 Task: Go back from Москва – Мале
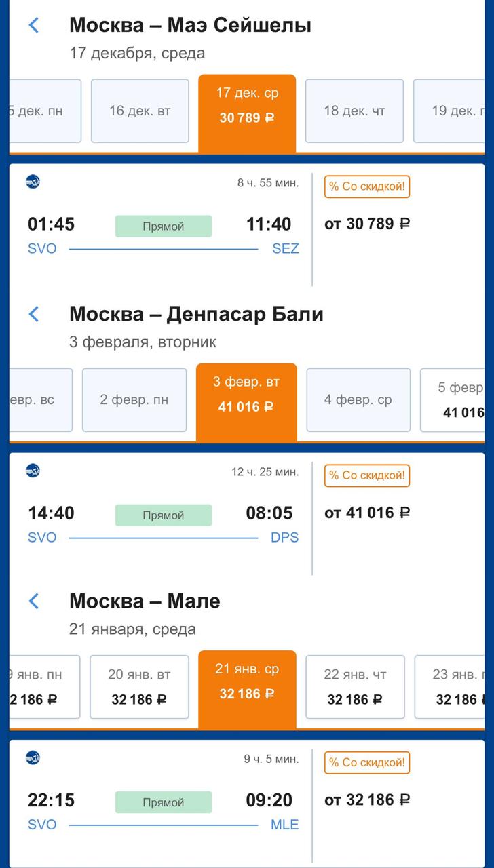(x=34, y=601)
